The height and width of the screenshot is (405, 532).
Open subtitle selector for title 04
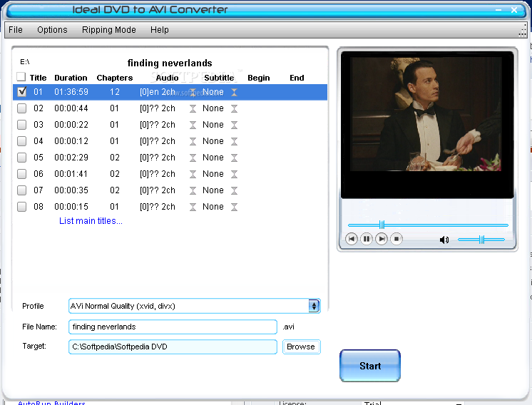(x=234, y=141)
